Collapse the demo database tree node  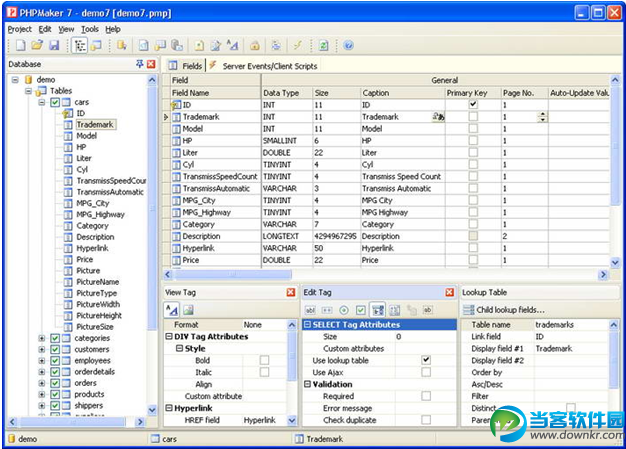(15, 80)
